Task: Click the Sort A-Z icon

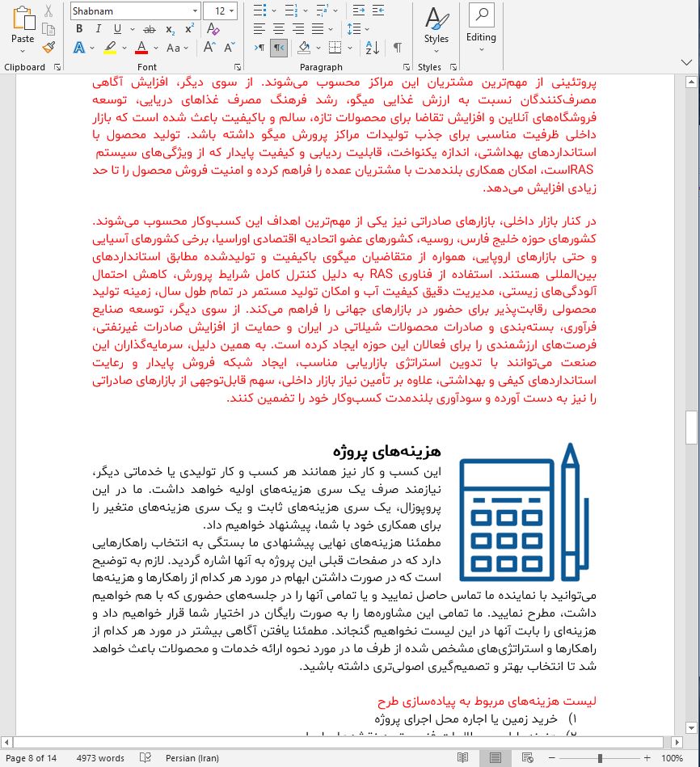Action: click(x=373, y=48)
